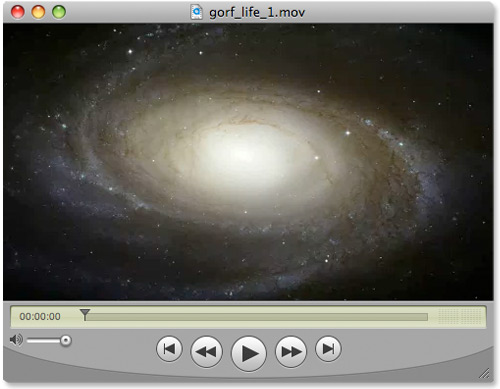This screenshot has height=389, width=500.
Task: Mute audio with the speaker icon
Action: (x=16, y=340)
